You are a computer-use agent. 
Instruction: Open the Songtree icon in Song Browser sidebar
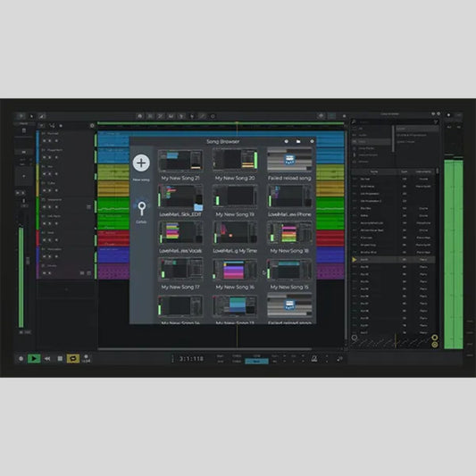[x=141, y=208]
